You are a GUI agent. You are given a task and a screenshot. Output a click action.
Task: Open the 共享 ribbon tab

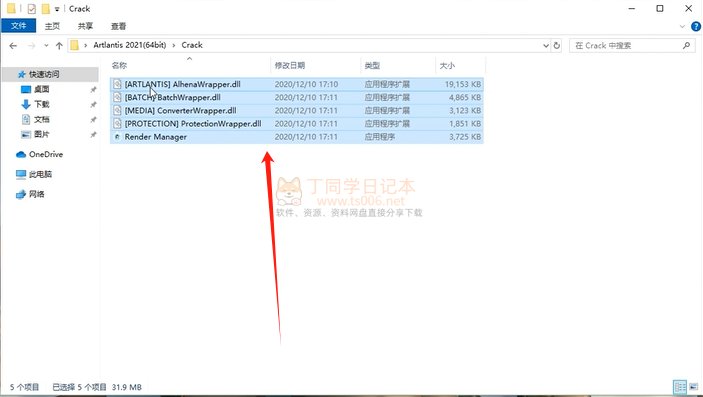click(85, 26)
